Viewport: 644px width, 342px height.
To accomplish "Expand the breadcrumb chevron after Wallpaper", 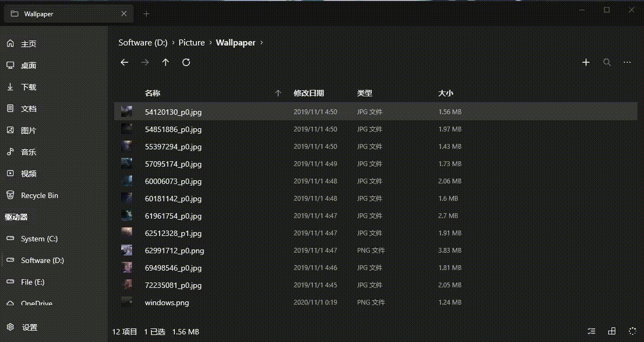I will coord(261,42).
